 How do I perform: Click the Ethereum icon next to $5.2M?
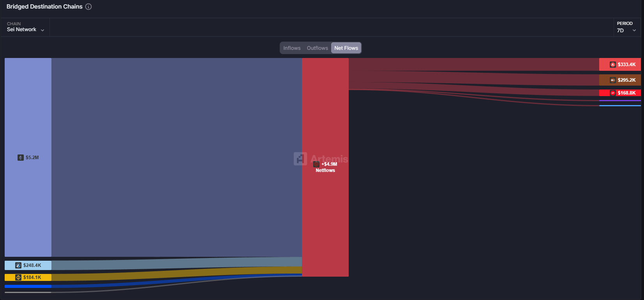[21, 158]
